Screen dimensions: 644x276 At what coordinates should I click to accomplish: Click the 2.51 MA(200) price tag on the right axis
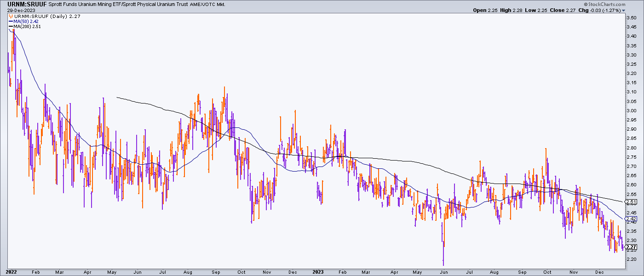(x=632, y=201)
